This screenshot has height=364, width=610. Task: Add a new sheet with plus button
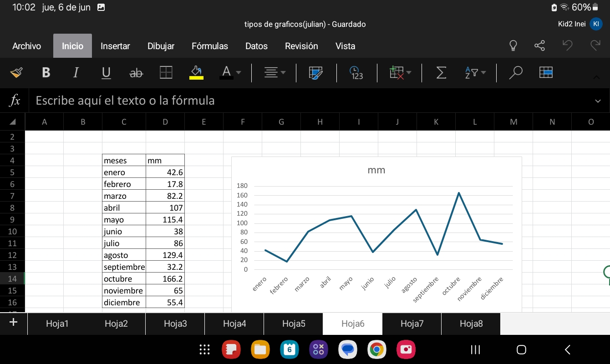(13, 323)
